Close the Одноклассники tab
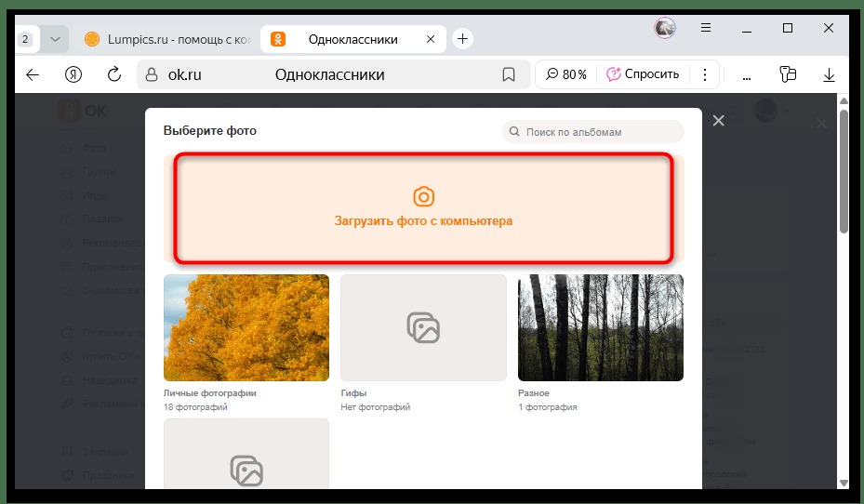 (x=431, y=39)
